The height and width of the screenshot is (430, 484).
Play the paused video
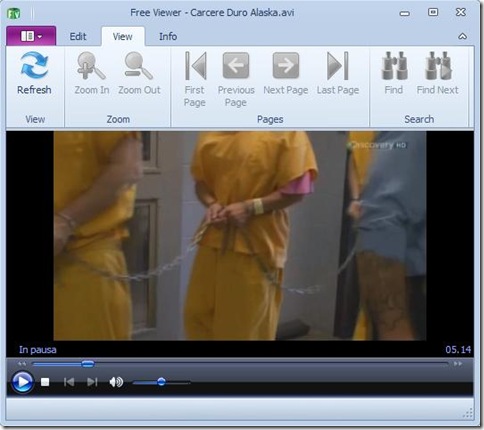pos(22,382)
